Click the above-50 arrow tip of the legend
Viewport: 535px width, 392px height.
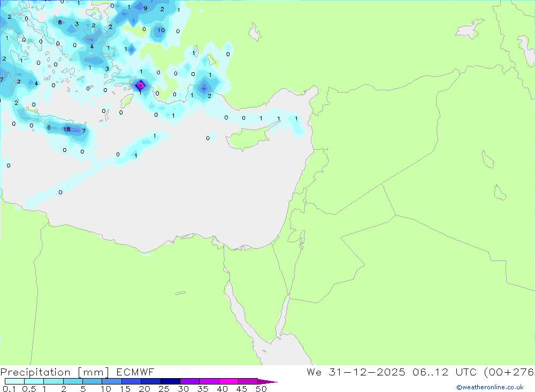(x=267, y=382)
